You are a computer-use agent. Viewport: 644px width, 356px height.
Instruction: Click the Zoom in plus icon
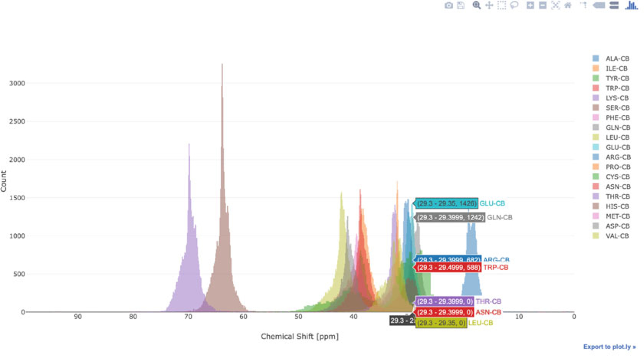pos(530,5)
